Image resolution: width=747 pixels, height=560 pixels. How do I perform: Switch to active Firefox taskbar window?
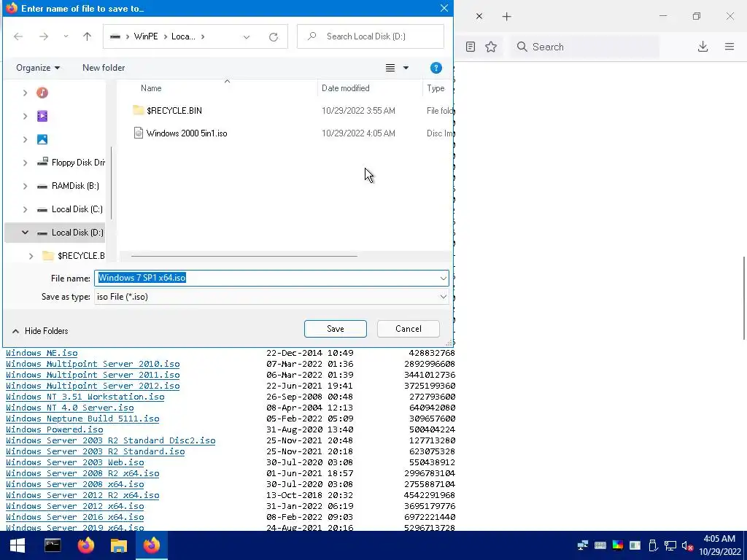[x=152, y=545]
